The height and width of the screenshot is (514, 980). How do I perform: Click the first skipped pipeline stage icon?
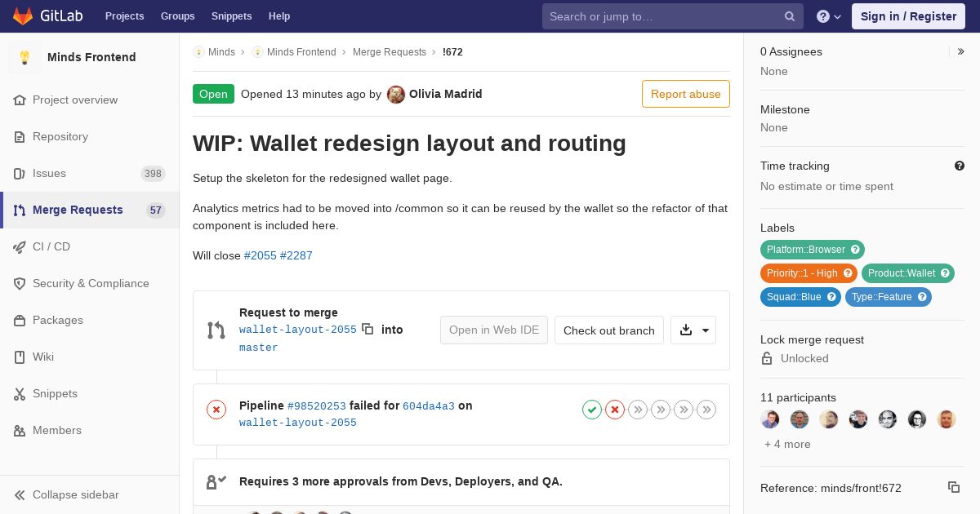pos(638,410)
